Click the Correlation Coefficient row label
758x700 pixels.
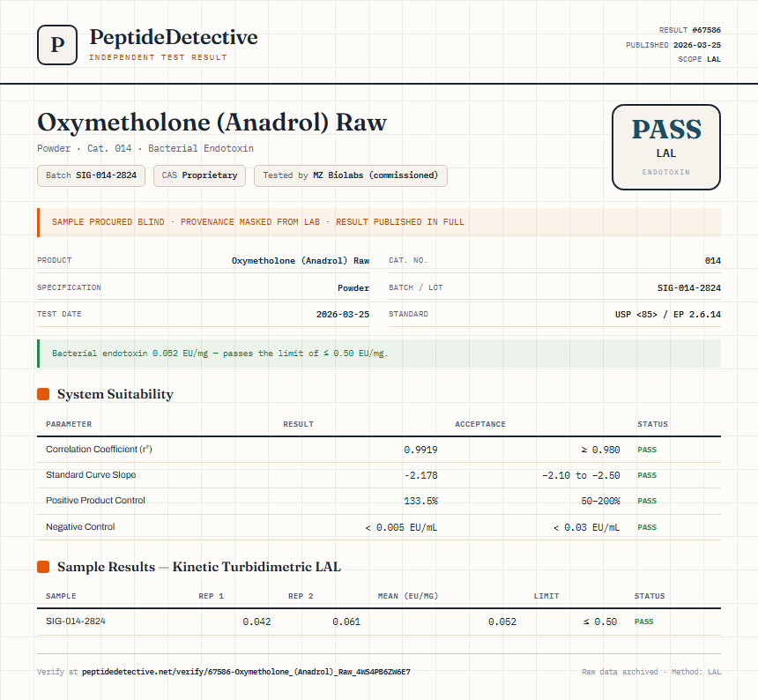(x=99, y=449)
